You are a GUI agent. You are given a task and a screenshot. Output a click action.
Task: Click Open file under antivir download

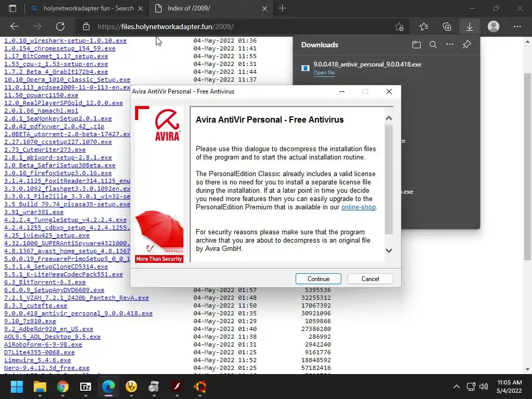click(324, 73)
